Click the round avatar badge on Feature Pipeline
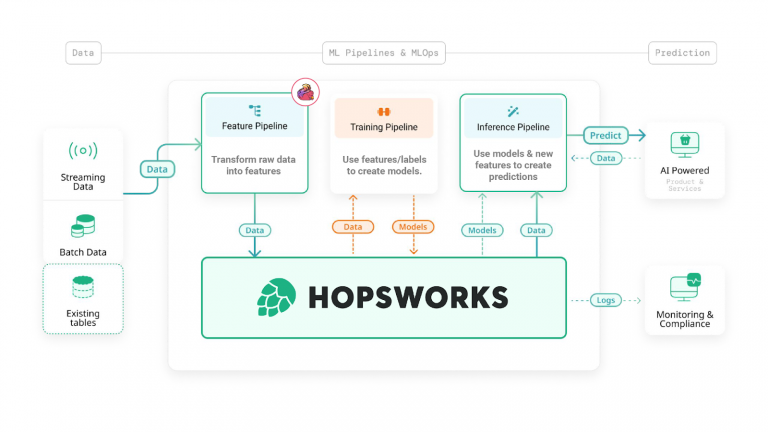768x432 pixels. 306,92
